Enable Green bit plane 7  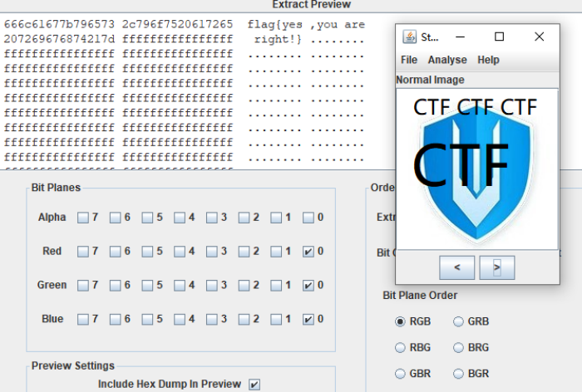click(x=83, y=285)
